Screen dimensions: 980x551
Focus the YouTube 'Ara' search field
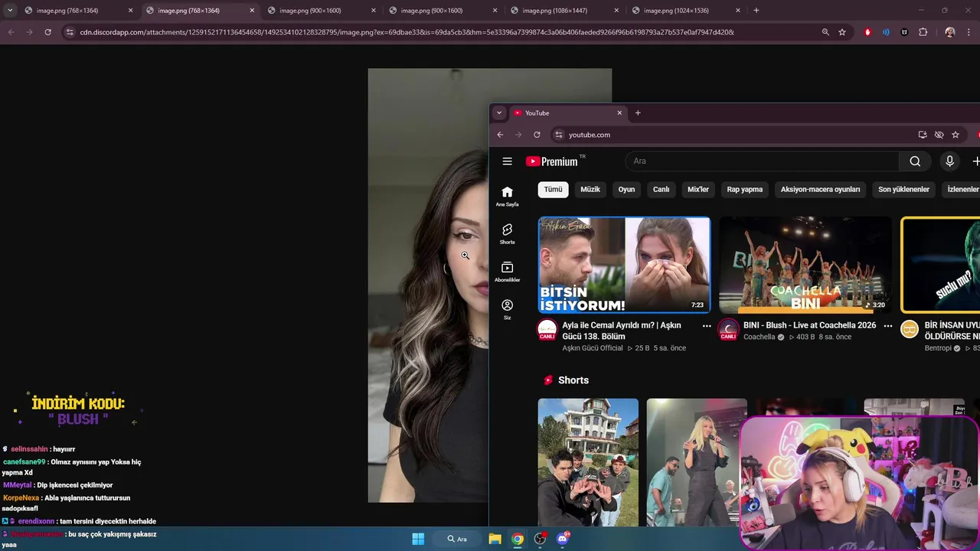click(x=763, y=161)
